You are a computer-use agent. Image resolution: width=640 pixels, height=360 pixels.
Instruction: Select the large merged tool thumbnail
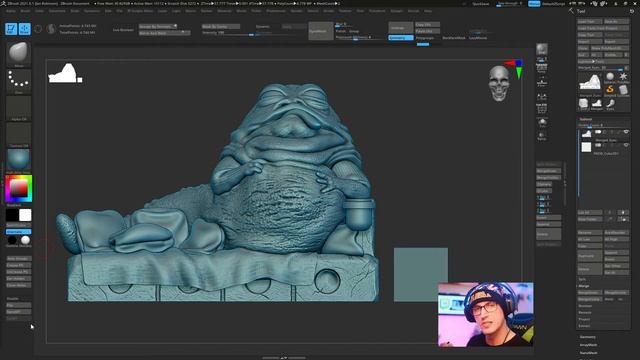pos(590,83)
